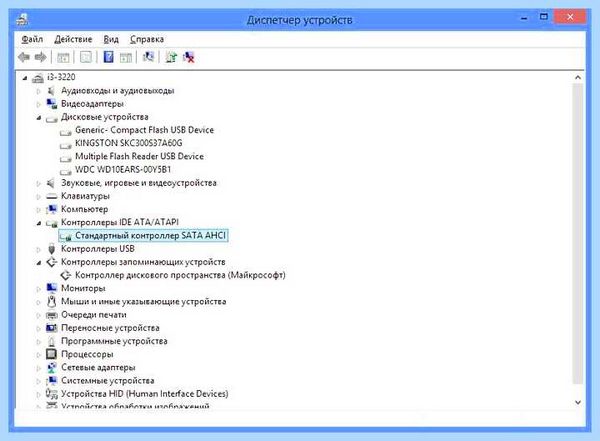Select Стандартный контроллер SATA AHCI text
The height and width of the screenshot is (441, 600).
pos(150,235)
